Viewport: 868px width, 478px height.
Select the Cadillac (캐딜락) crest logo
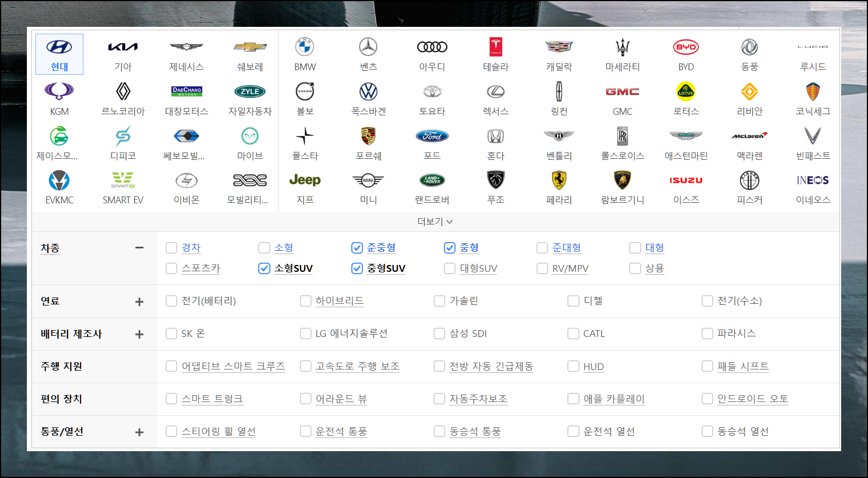[559, 47]
